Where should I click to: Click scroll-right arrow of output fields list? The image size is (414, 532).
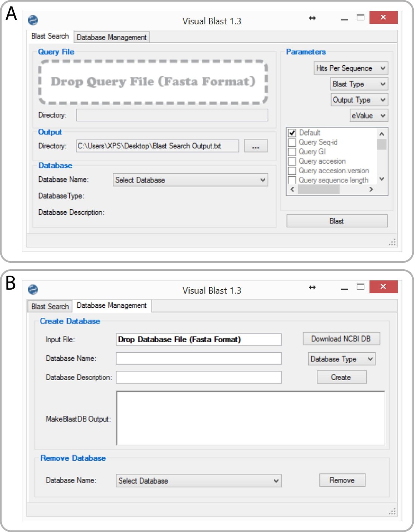pos(371,189)
